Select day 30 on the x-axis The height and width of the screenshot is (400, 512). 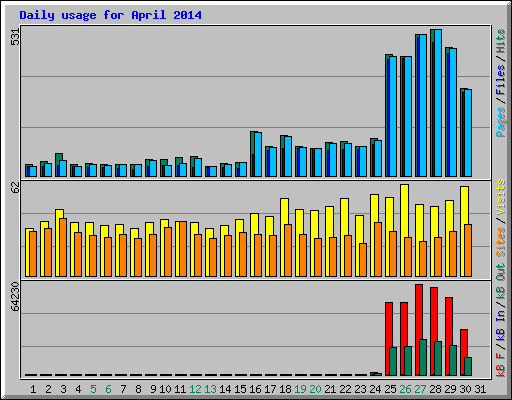coord(465,389)
